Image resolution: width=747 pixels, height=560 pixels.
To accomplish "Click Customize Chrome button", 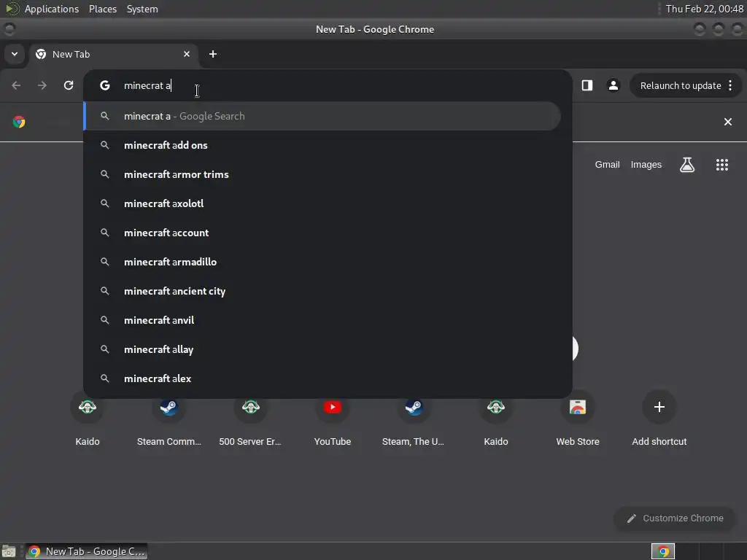I will point(675,518).
